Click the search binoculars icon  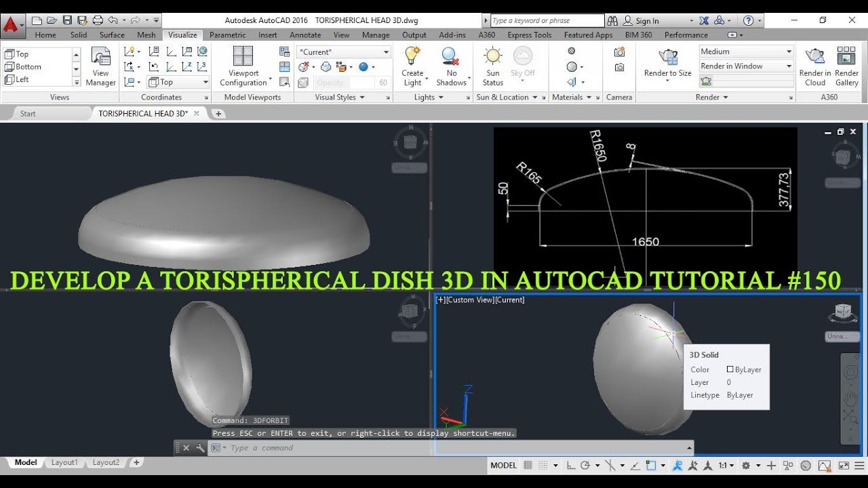click(x=612, y=21)
